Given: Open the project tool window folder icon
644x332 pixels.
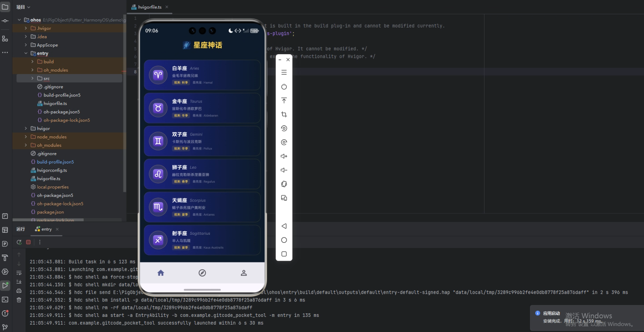Looking at the screenshot, I should (x=5, y=7).
